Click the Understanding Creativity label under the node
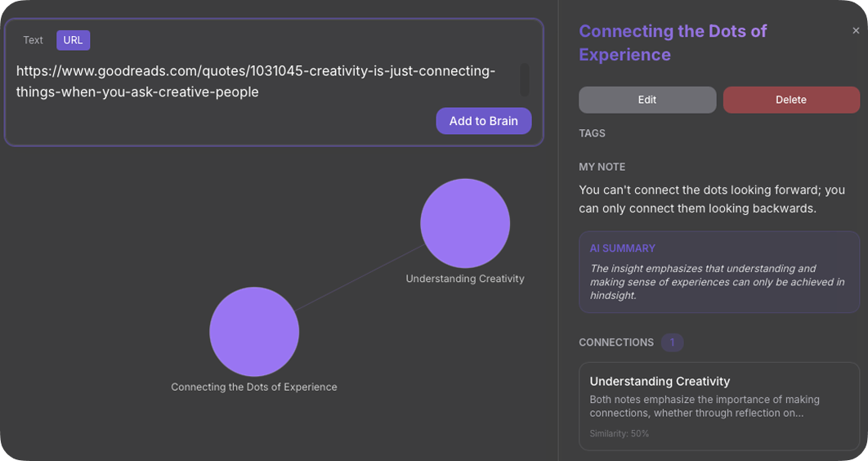The width and height of the screenshot is (868, 461). pos(465,279)
